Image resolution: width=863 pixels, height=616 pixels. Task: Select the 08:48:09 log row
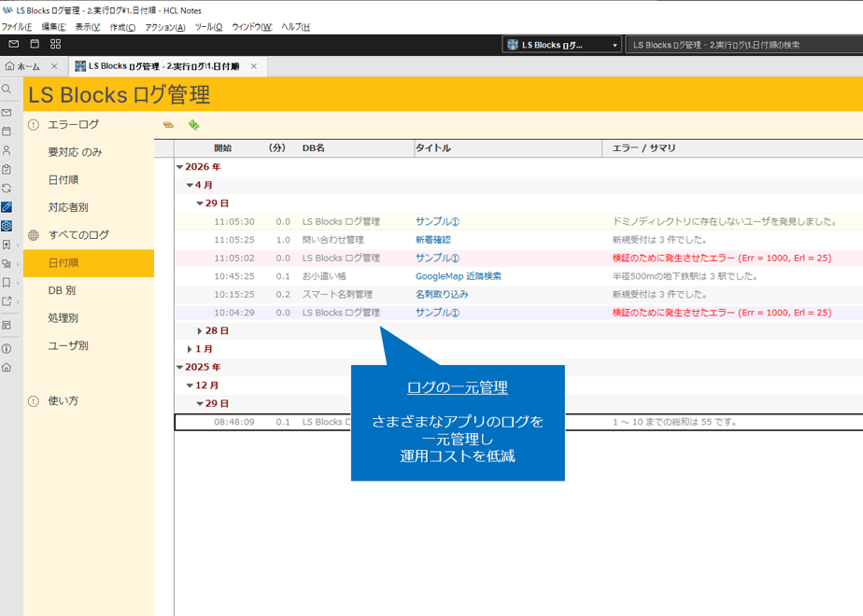pyautogui.click(x=518, y=422)
